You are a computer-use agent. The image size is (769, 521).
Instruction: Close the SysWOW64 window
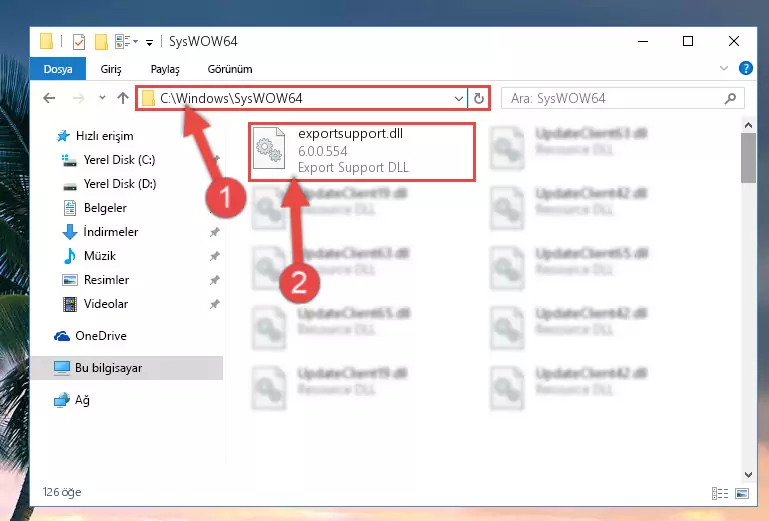(x=734, y=42)
